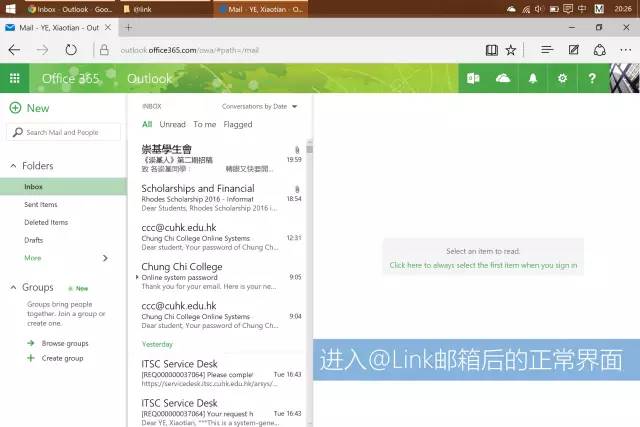Open the Conversations by Date sort dropdown

pyautogui.click(x=258, y=106)
